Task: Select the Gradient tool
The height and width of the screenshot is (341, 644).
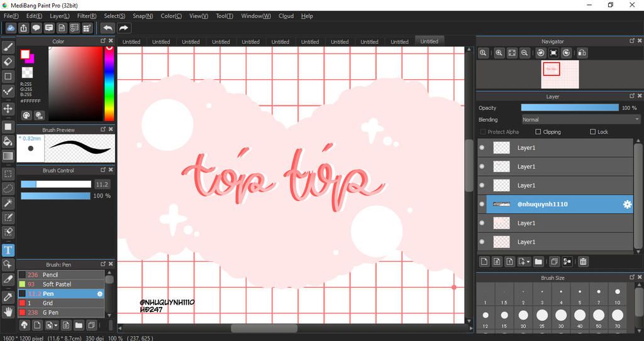Action: [8, 156]
